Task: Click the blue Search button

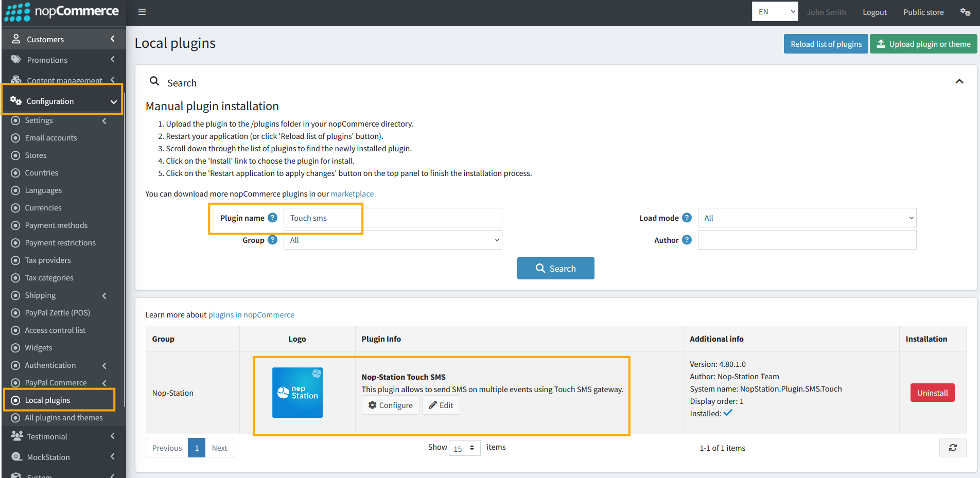Action: 556,269
